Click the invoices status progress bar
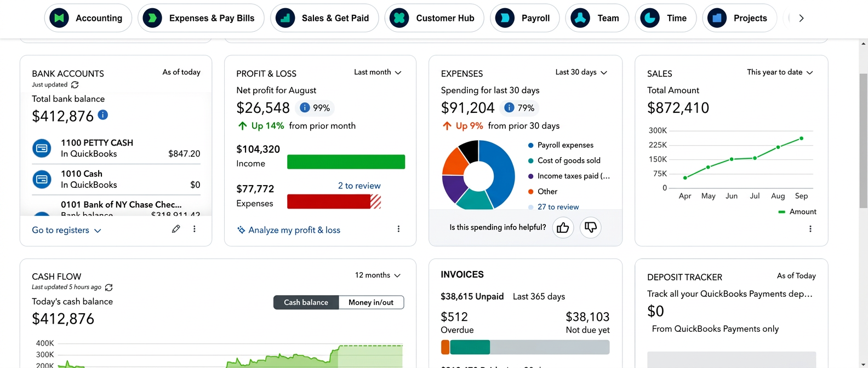 coord(525,347)
